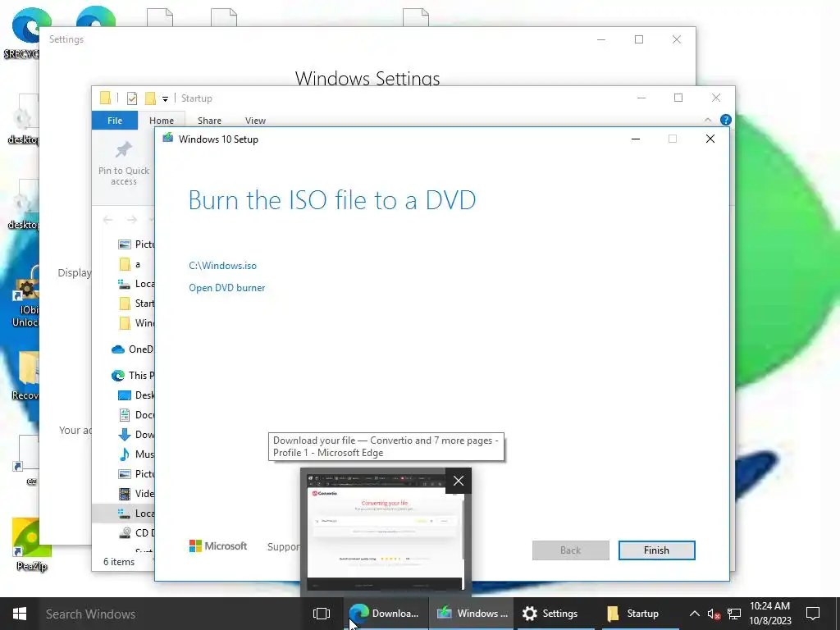Image resolution: width=840 pixels, height=630 pixels.
Task: Open the IObit Unlocker desktop shortcut
Action: coord(25,296)
